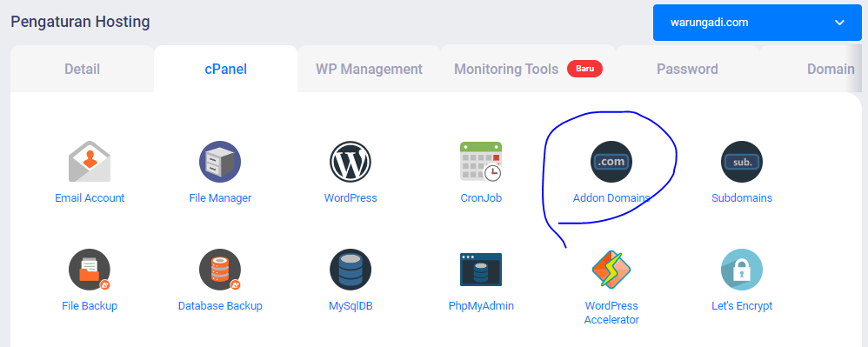Click the Let's Encrypt text link
This screenshot has height=347, width=868.
[x=742, y=305]
